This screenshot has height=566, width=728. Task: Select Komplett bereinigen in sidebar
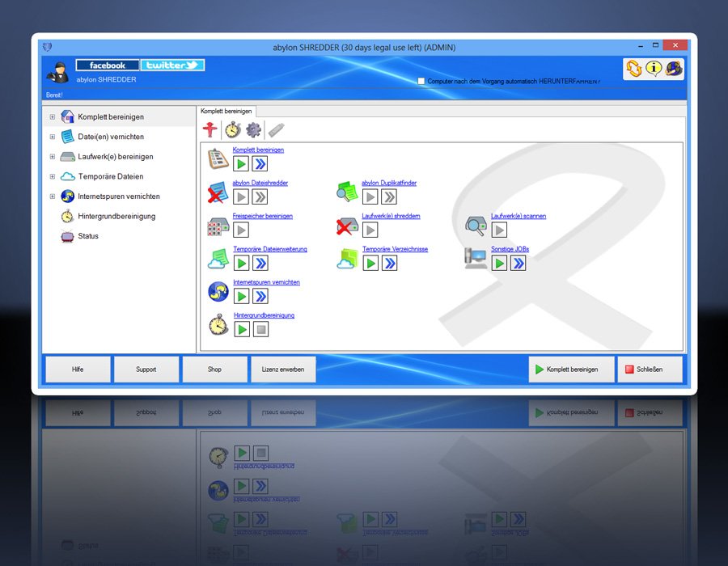tap(111, 117)
